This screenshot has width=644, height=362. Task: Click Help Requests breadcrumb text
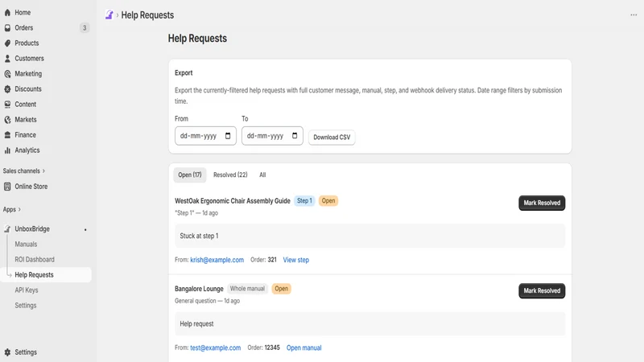coord(147,15)
